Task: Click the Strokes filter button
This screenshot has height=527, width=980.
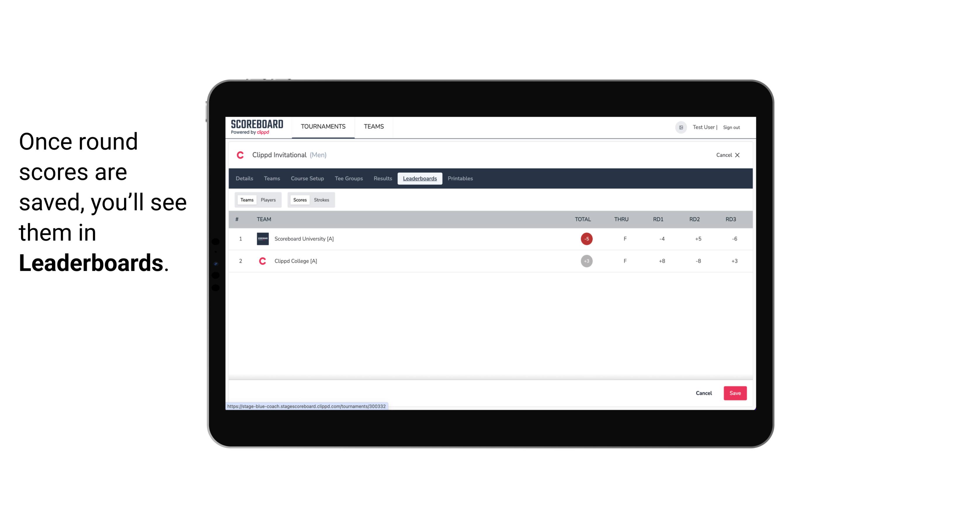Action: coord(322,200)
